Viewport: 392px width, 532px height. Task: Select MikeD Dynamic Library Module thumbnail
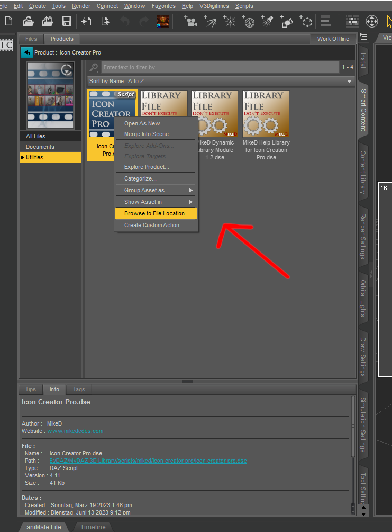coord(215,114)
